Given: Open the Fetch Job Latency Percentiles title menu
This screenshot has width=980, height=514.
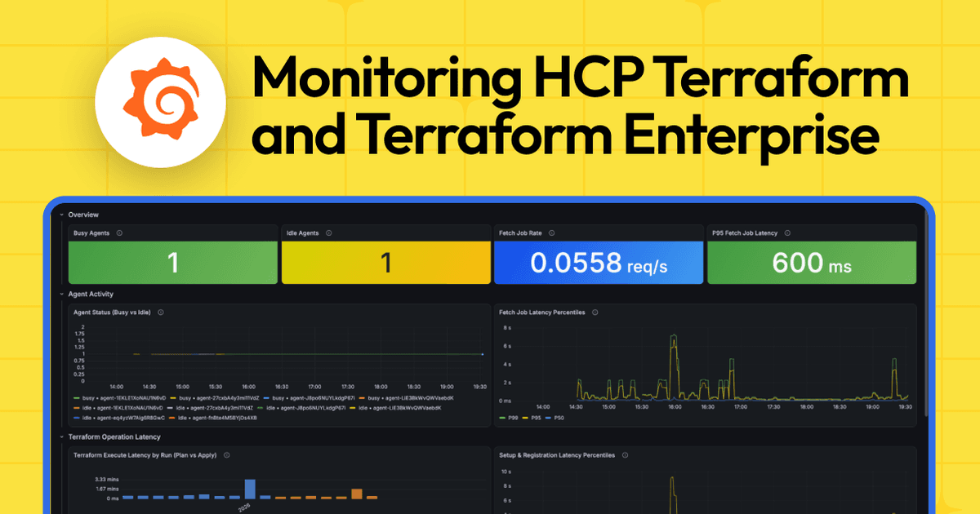Looking at the screenshot, I should [x=542, y=312].
